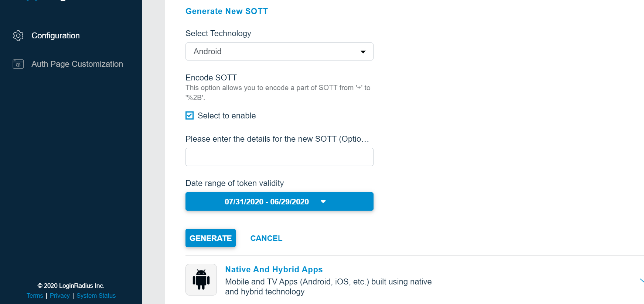This screenshot has width=644, height=304.
Task: Click CANCEL to abort SOTT generation
Action: coord(266,238)
